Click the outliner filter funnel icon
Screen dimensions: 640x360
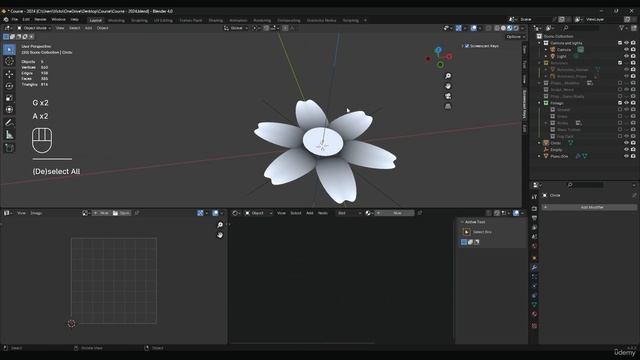pyautogui.click(x=621, y=28)
